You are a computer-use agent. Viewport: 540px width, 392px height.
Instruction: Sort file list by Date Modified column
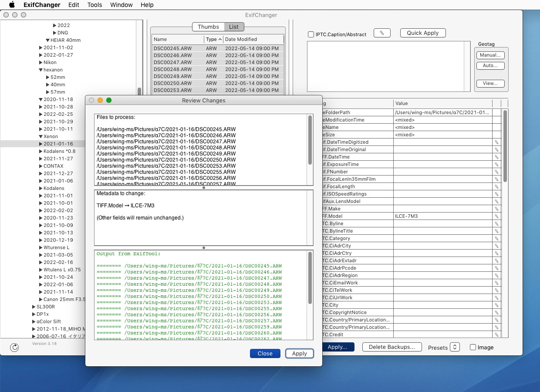[253, 39]
